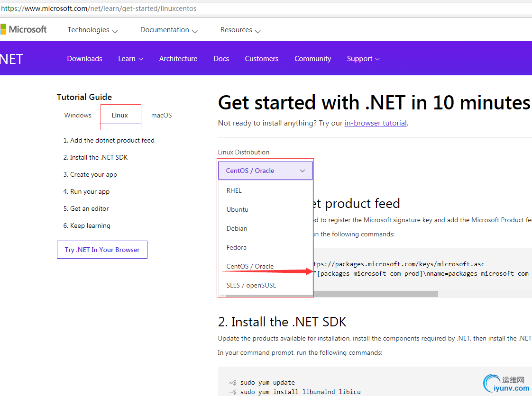Click the 'Get started with .NET in 10 minutes' heading
Screen dimensions: 532x396
(x=374, y=102)
